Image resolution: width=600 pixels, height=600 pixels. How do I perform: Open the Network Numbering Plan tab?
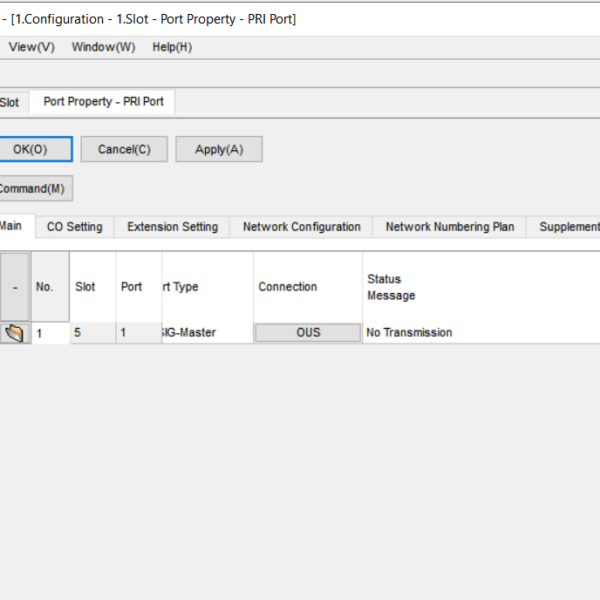click(x=449, y=227)
